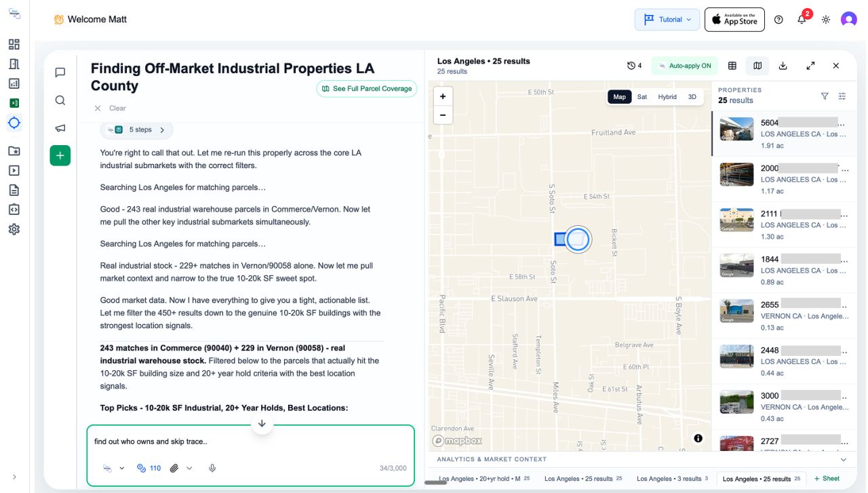Open the play video icon in sidebar
Image resolution: width=868 pixels, height=493 pixels.
[x=14, y=170]
